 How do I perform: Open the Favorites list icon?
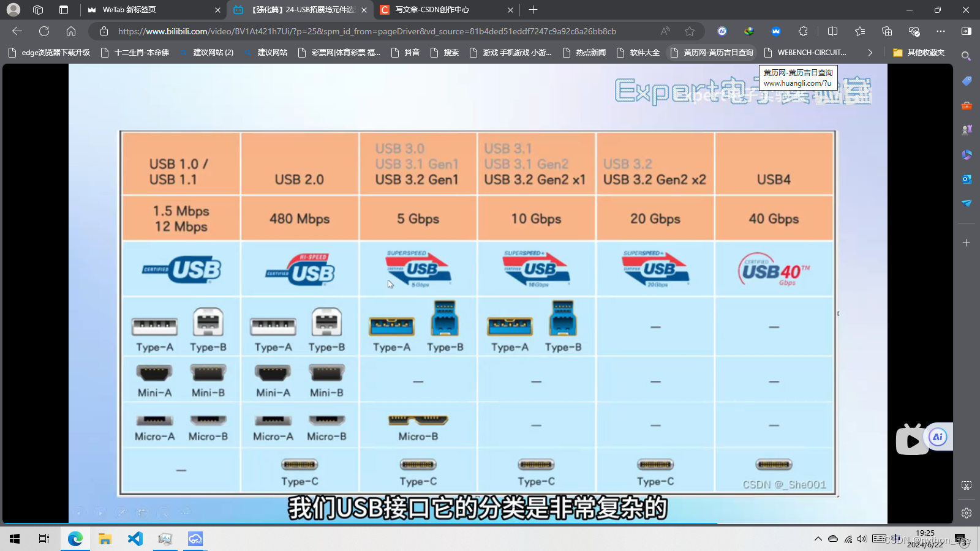(x=860, y=31)
